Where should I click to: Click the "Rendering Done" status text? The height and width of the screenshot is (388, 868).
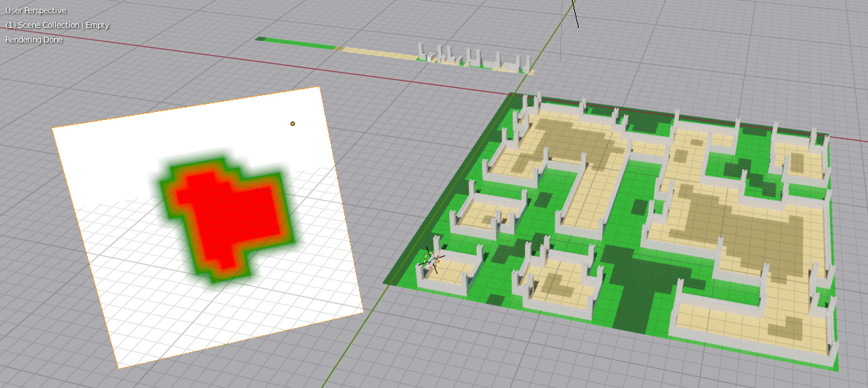click(34, 40)
